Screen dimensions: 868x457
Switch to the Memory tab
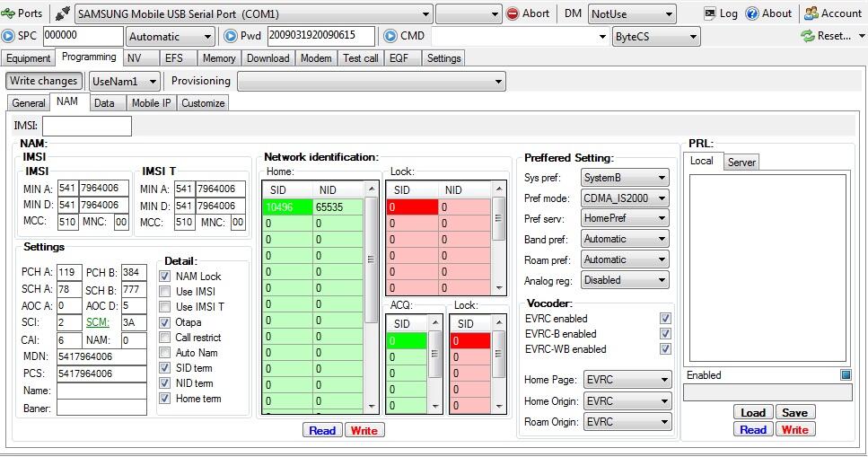click(x=219, y=58)
